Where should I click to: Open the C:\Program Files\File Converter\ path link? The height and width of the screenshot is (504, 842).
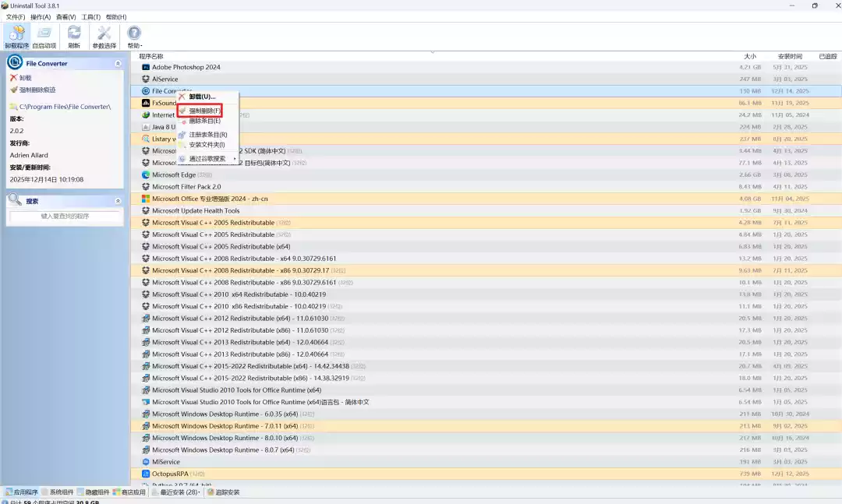click(x=65, y=107)
